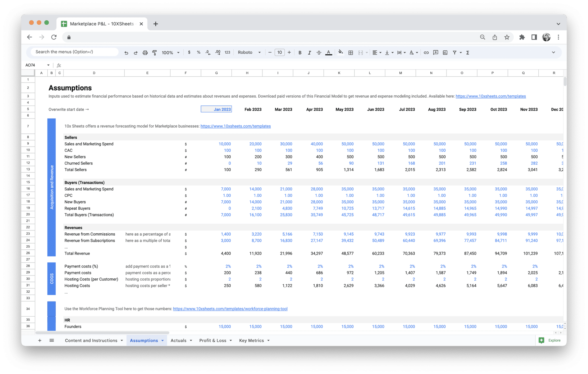This screenshot has height=374, width=588.
Task: Toggle strikethrough formatting
Action: pyautogui.click(x=319, y=52)
